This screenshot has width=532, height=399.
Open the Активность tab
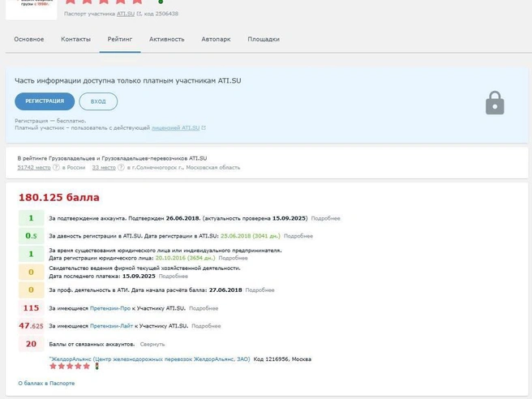click(166, 40)
